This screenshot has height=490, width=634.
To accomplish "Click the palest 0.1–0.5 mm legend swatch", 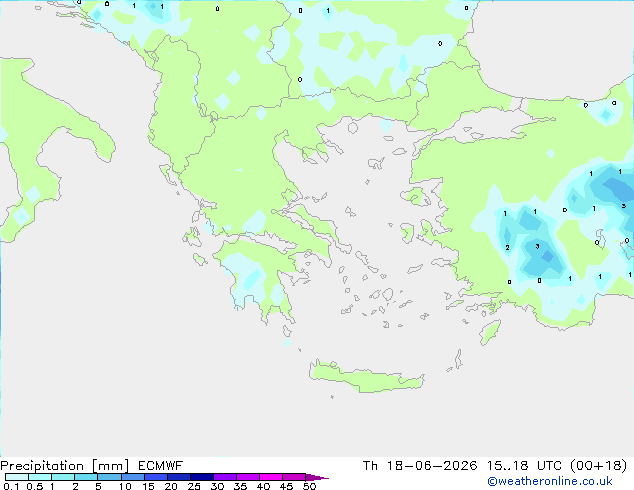I will [x=17, y=477].
